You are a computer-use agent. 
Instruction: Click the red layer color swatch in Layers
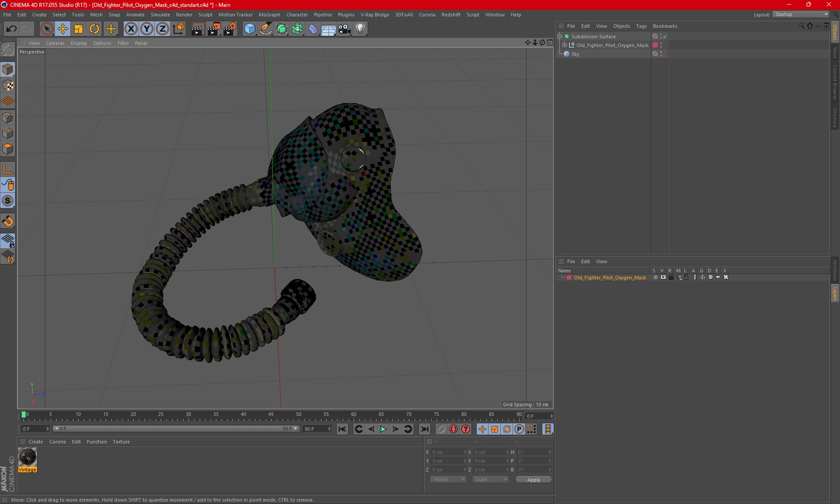pyautogui.click(x=569, y=278)
